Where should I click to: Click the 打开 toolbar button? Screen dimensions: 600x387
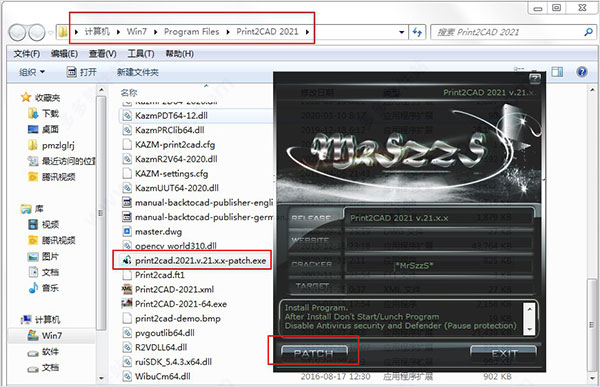pos(81,72)
